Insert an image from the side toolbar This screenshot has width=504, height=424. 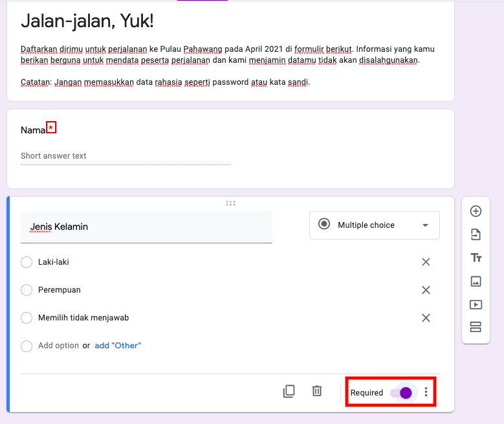pos(476,281)
